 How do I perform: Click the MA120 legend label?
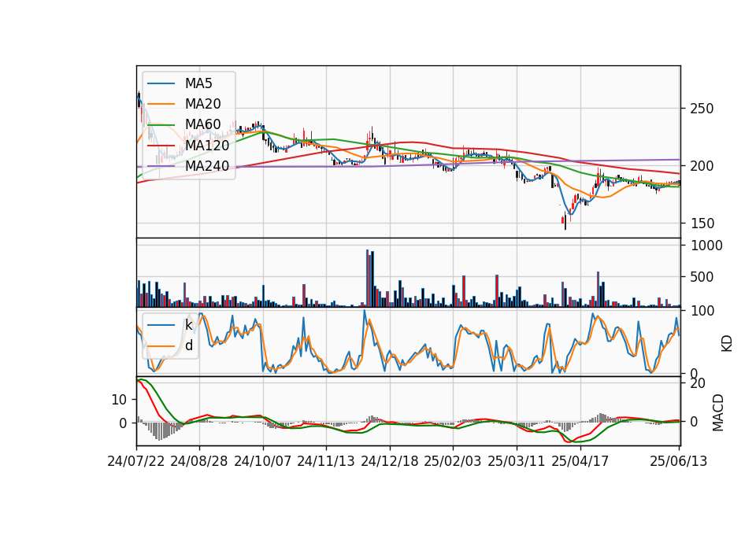207,145
